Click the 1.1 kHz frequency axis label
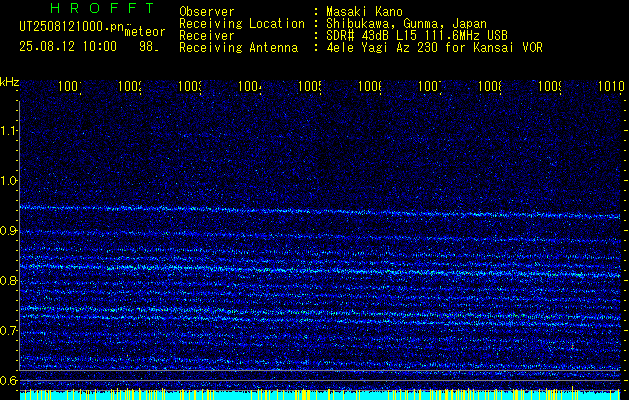629x400 pixels. click(x=8, y=130)
